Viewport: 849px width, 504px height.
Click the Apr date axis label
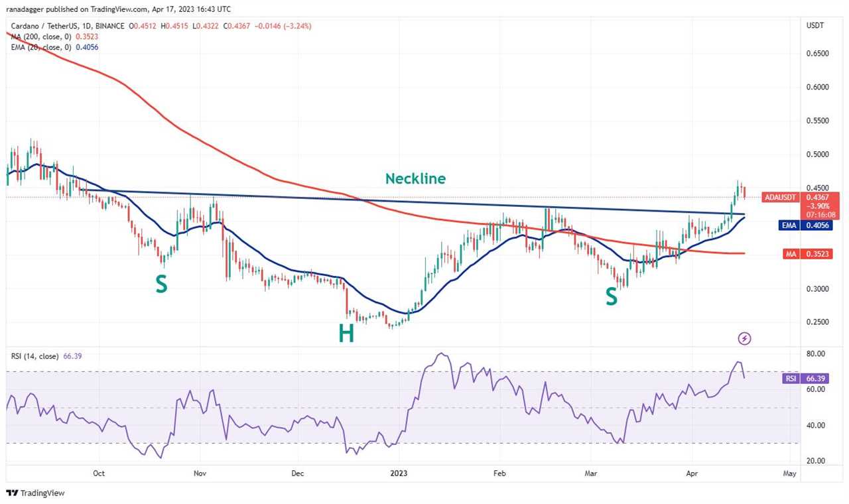(691, 474)
